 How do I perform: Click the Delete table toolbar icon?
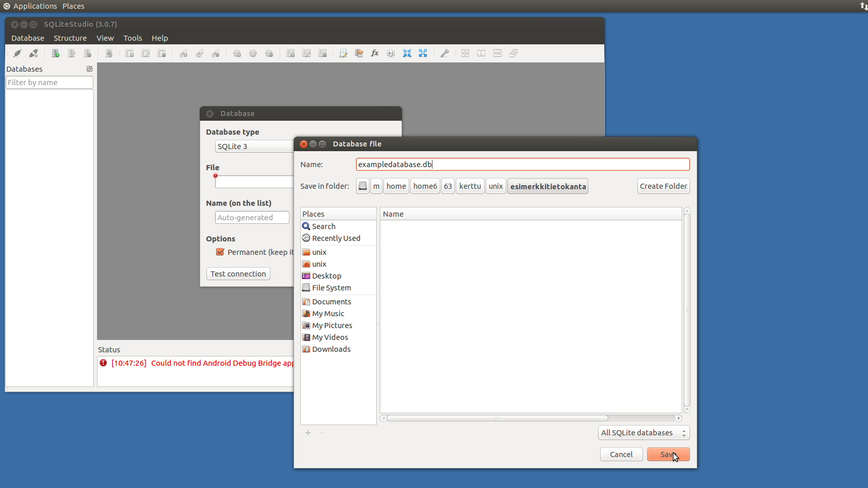(162, 53)
